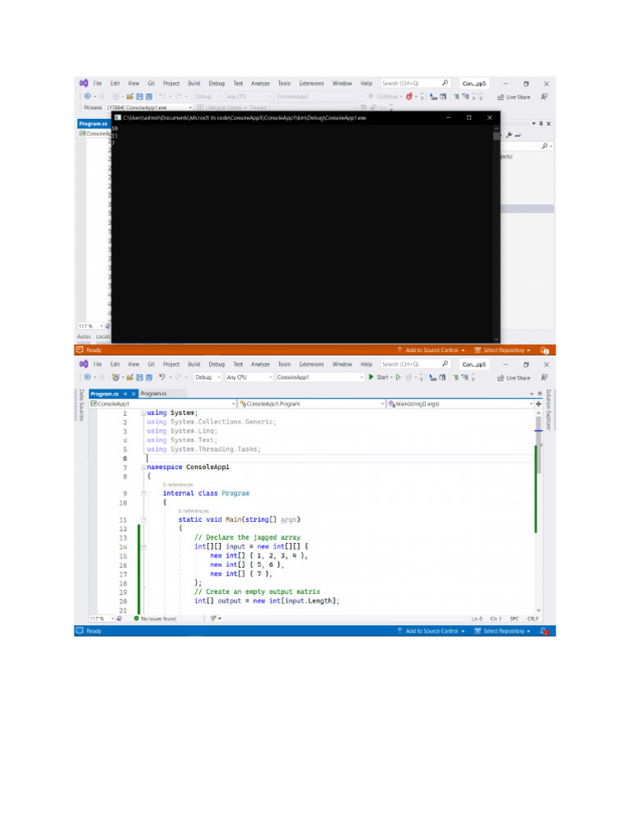Click the Hot Reload flame icon beside Continue

click(x=409, y=97)
